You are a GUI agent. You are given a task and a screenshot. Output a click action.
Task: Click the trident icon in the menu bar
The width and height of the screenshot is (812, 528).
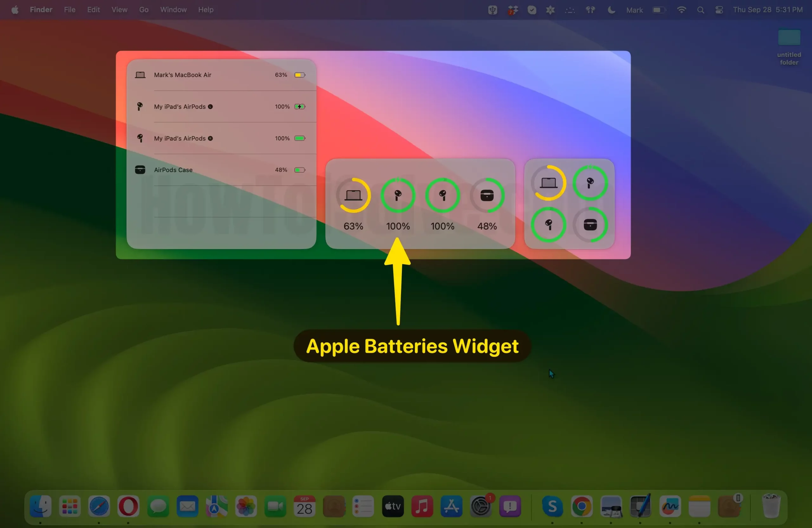tap(492, 10)
